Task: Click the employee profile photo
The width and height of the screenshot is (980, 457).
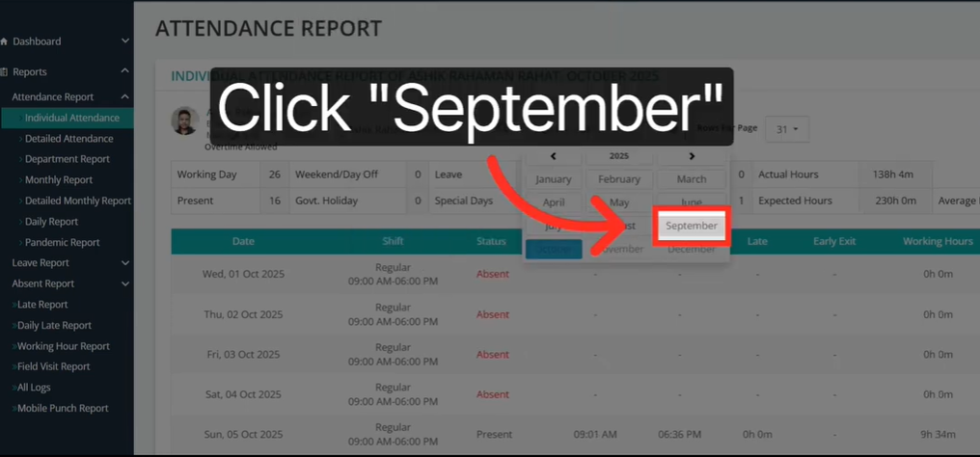Action: pos(184,121)
